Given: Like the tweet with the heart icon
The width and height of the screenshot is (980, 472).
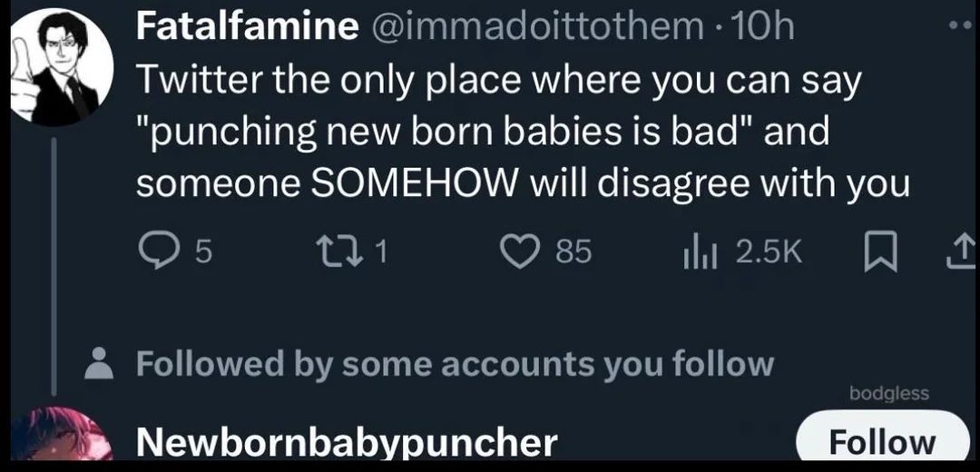Looking at the screenshot, I should (524, 252).
